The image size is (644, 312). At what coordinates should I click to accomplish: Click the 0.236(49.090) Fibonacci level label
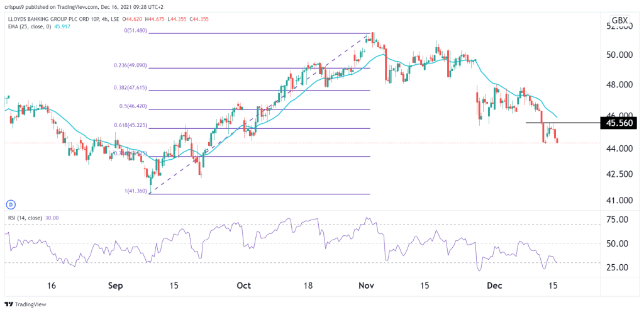(x=130, y=65)
